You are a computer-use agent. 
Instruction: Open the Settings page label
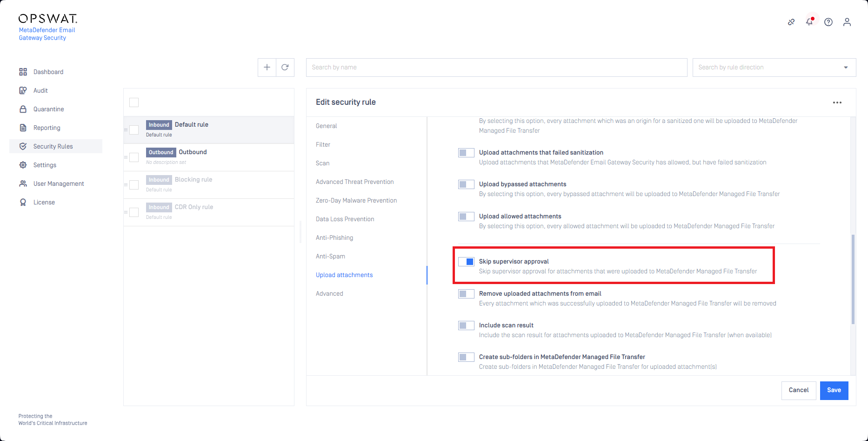(x=45, y=165)
